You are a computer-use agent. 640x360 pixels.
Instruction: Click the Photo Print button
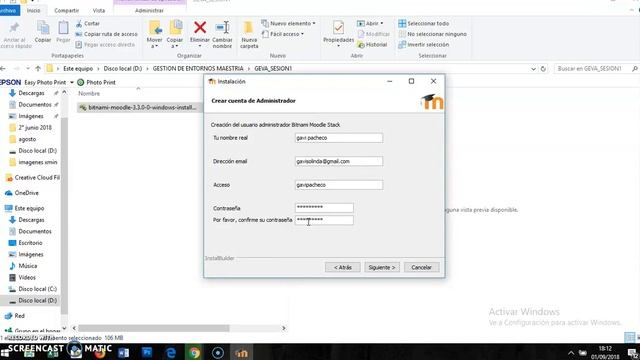pos(96,82)
